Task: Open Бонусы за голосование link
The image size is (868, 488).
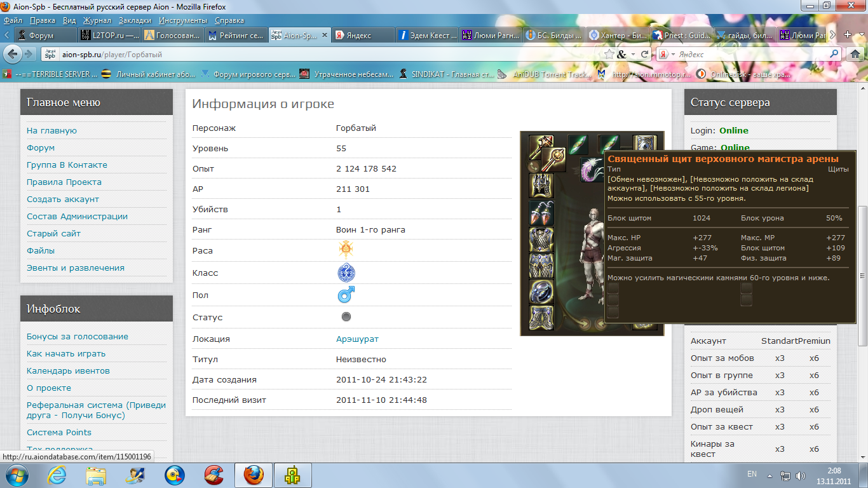Action: click(78, 336)
